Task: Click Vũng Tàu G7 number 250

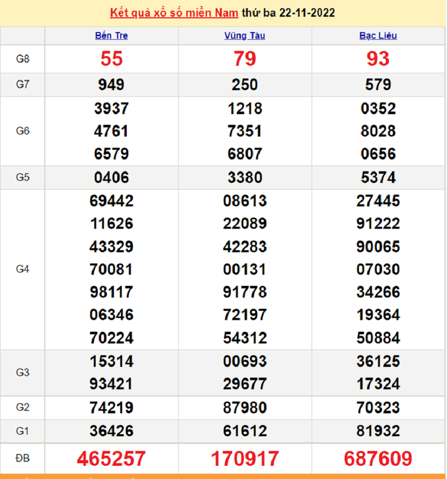Action: (245, 85)
